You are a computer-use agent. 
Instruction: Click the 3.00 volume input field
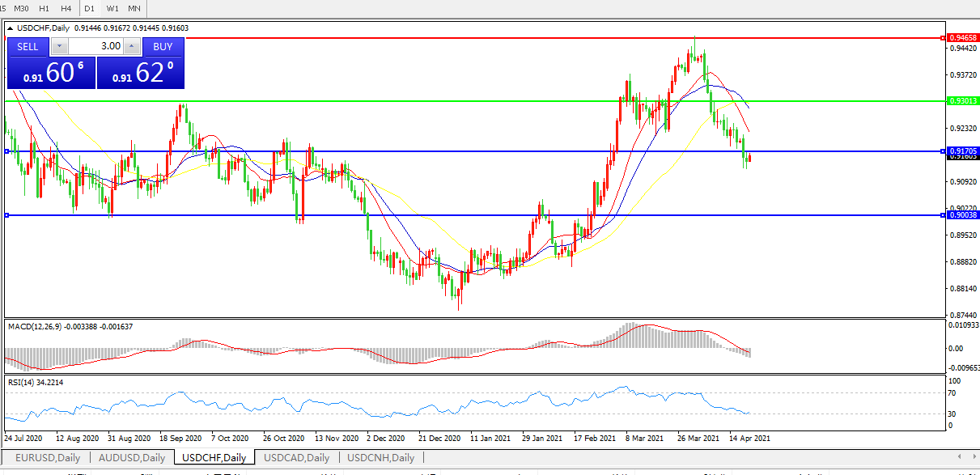tap(95, 47)
